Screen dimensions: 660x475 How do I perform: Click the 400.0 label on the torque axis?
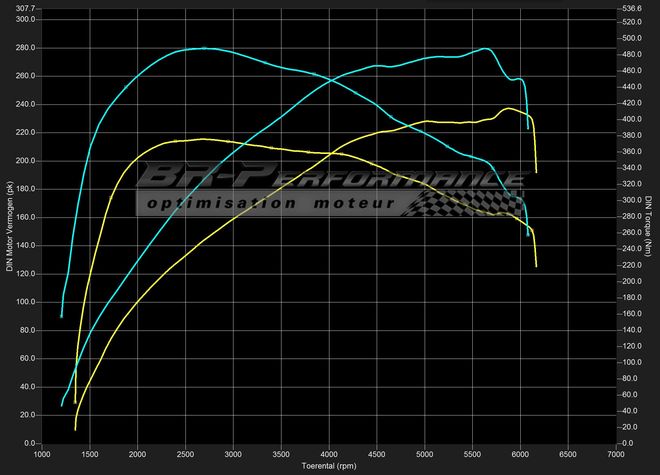[x=630, y=119]
